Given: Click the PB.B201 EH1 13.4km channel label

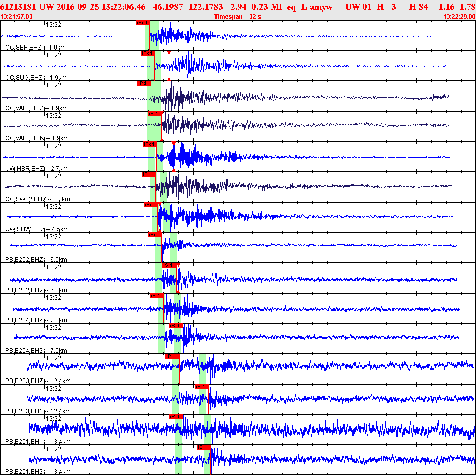Looking at the screenshot, I should [38, 442].
